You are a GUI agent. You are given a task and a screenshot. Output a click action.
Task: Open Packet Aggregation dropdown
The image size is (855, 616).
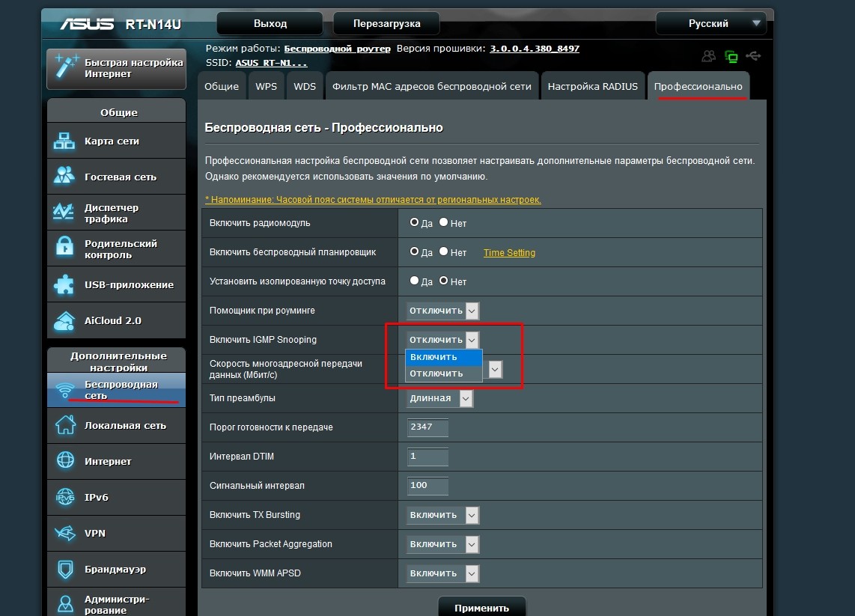coord(442,544)
